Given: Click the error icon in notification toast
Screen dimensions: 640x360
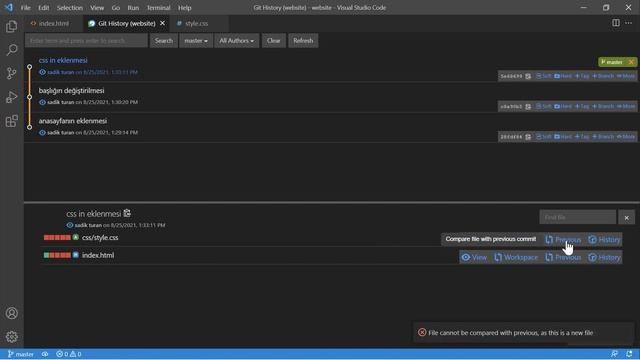Looking at the screenshot, I should click(x=422, y=333).
